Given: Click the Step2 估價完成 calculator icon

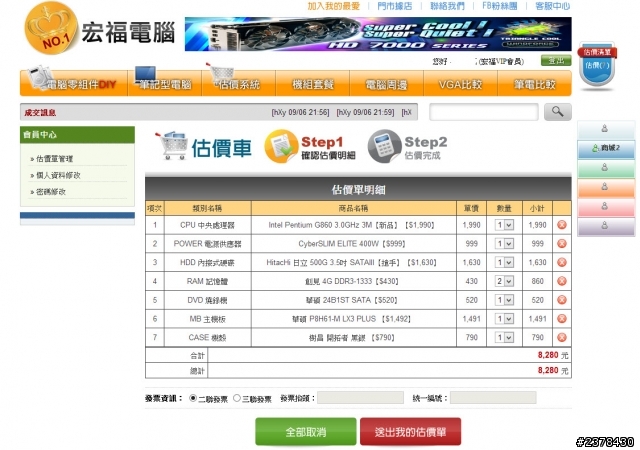Looking at the screenshot, I should pos(384,146).
